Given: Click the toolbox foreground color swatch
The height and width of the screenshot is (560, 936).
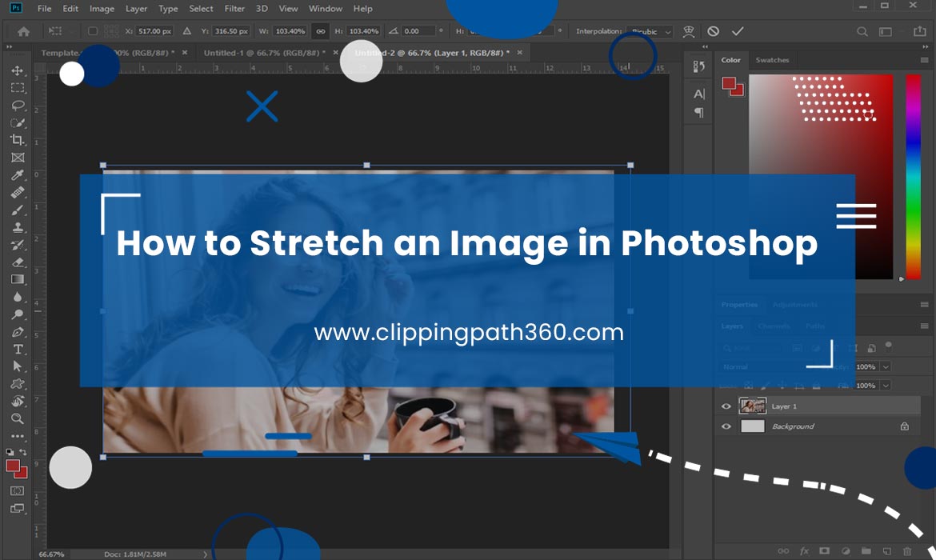Looking at the screenshot, I should tap(13, 467).
